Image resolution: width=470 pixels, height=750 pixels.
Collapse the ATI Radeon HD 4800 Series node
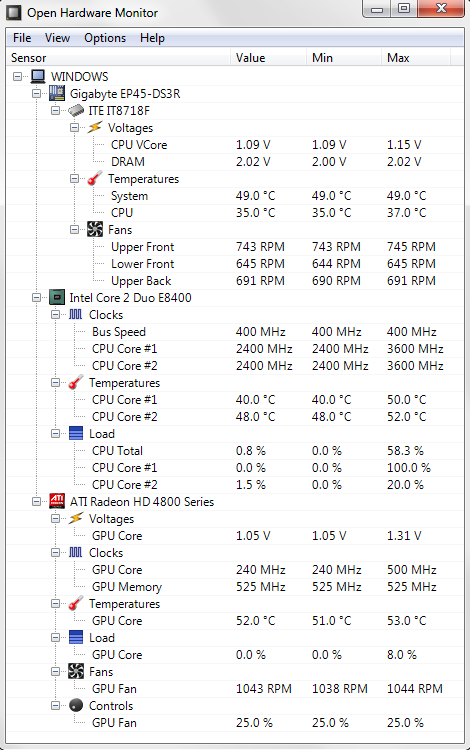[37, 501]
